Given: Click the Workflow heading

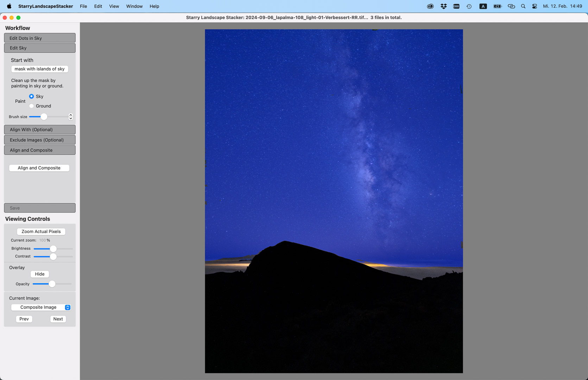Looking at the screenshot, I should 18,28.
